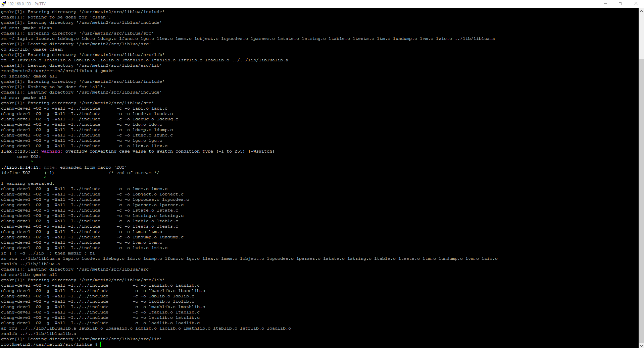Viewport: 644px width, 348px height.
Task: Click 'rm -f lauxlib.o lbaselib.o' line
Action: pyautogui.click(x=145, y=60)
